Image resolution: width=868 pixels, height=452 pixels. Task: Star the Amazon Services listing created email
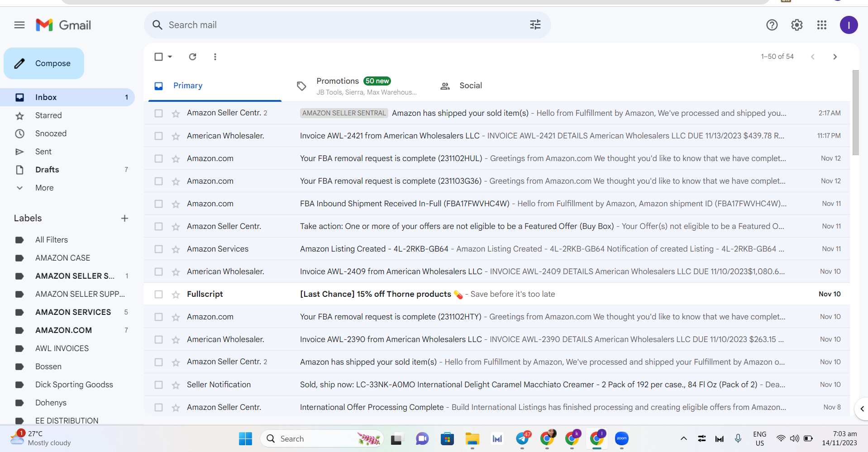point(176,249)
